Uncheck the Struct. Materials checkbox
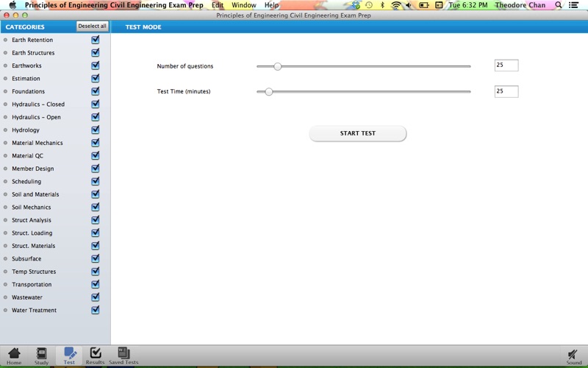 (x=96, y=246)
